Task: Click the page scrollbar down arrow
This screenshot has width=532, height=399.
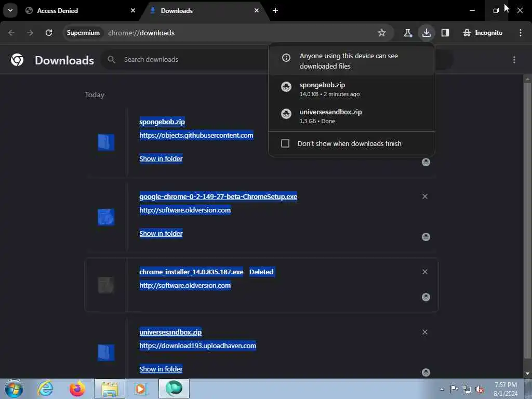Action: (527, 374)
